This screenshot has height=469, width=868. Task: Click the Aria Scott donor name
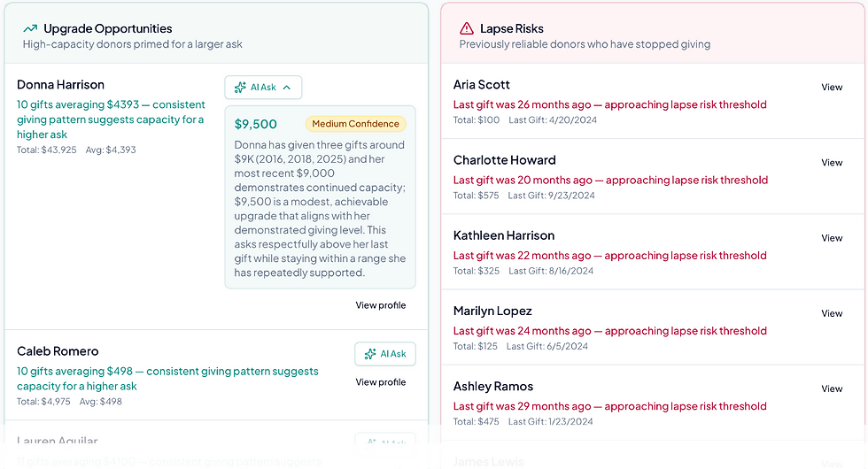tap(482, 85)
